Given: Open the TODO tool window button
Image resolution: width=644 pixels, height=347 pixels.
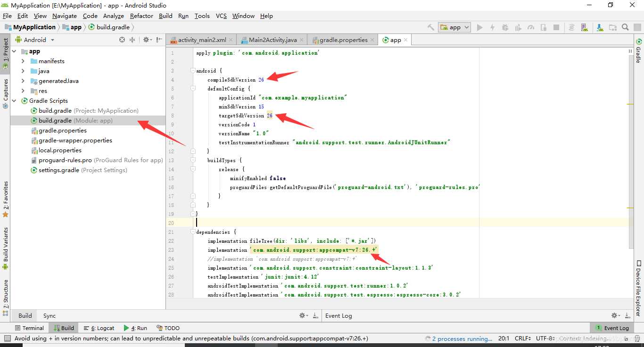Looking at the screenshot, I should (168, 328).
